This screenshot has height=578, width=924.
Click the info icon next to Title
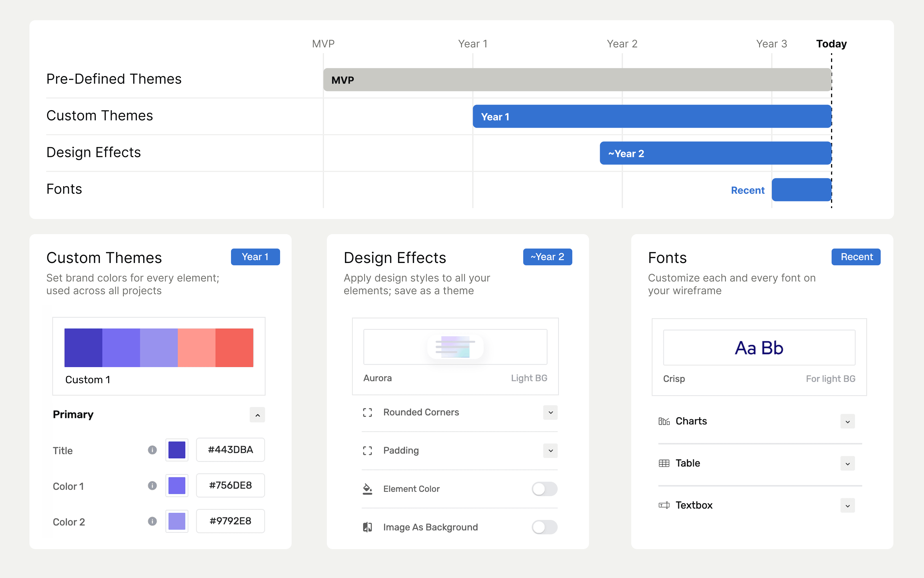(152, 450)
